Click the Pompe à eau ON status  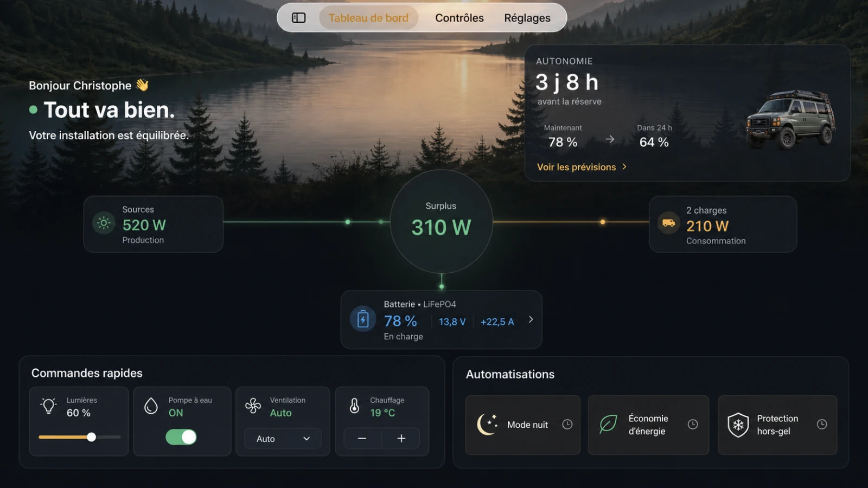(x=176, y=413)
